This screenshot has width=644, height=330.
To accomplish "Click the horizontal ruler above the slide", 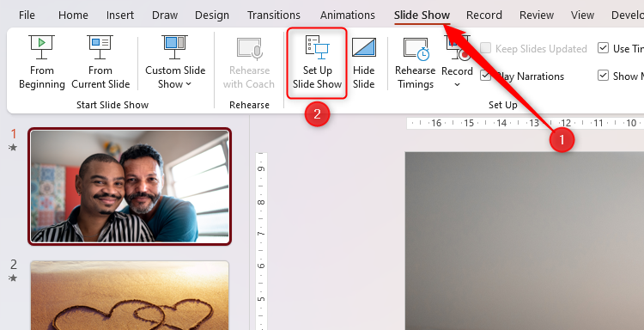I will coord(526,123).
